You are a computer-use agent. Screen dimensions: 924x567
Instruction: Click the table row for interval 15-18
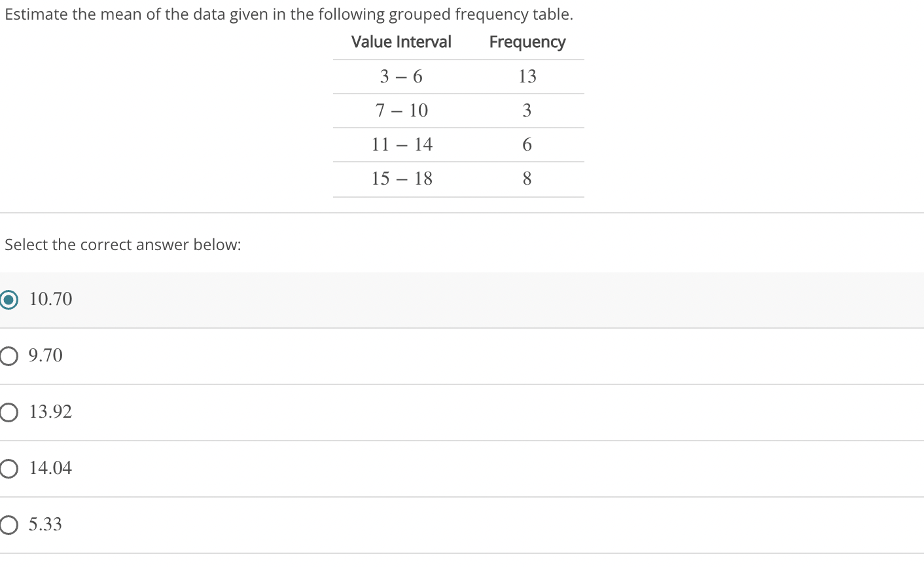(402, 179)
